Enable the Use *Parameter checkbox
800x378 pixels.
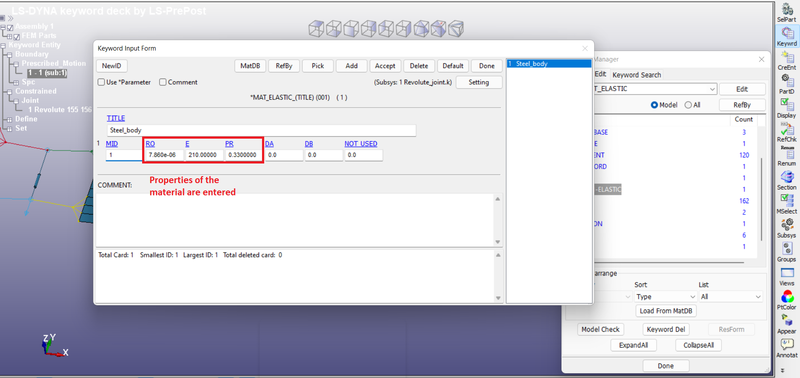(x=101, y=82)
